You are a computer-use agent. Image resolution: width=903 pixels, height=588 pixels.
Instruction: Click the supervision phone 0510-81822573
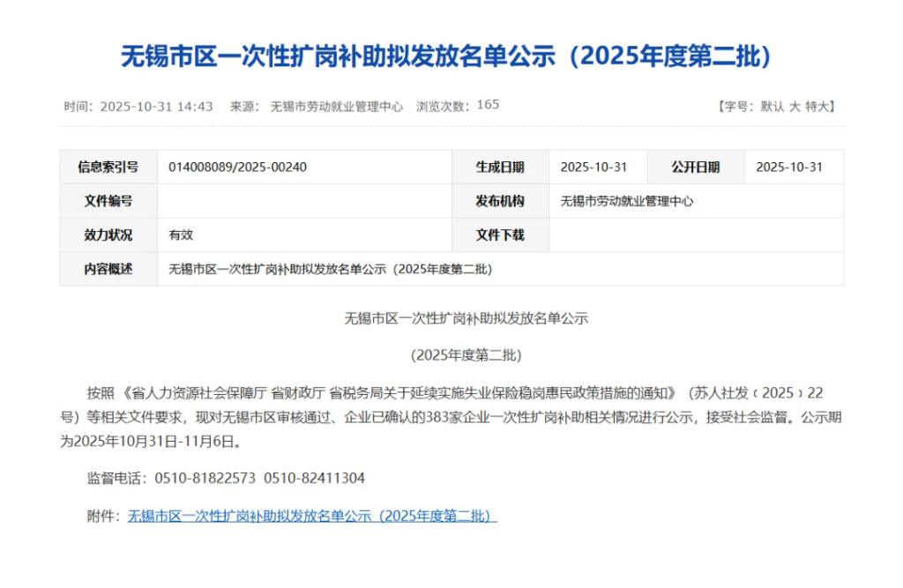click(205, 479)
